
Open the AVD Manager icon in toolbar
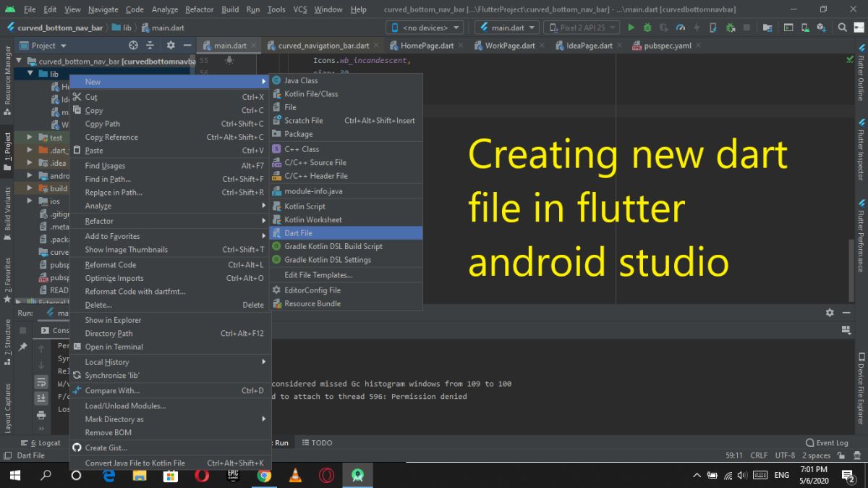point(805,28)
